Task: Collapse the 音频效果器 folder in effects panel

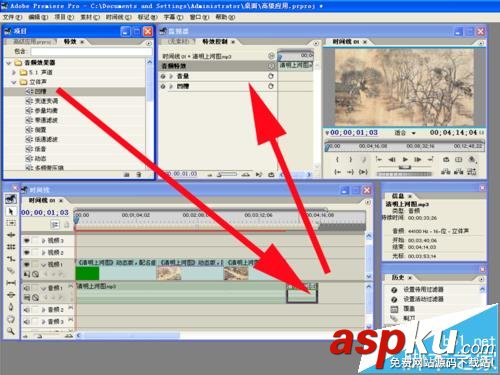Action: [9, 63]
